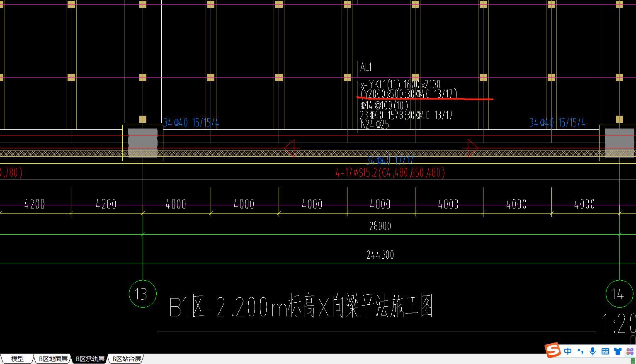The height and width of the screenshot is (364, 636).
Task: Click the Sogou input method S logo
Action: pos(553,350)
